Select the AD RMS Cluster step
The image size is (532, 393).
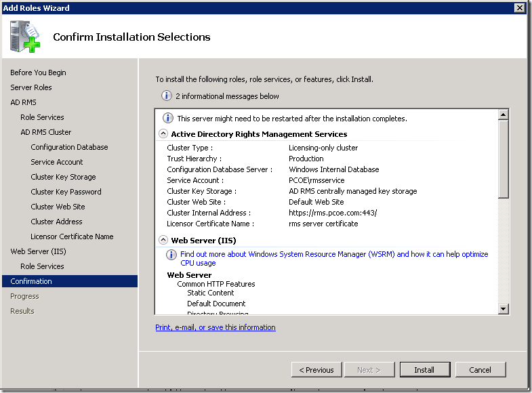[x=46, y=132]
